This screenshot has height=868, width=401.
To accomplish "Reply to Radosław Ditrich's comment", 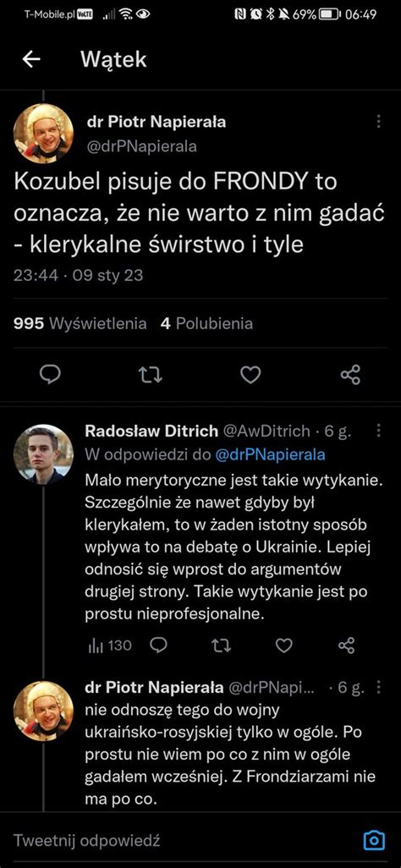I will click(x=159, y=645).
